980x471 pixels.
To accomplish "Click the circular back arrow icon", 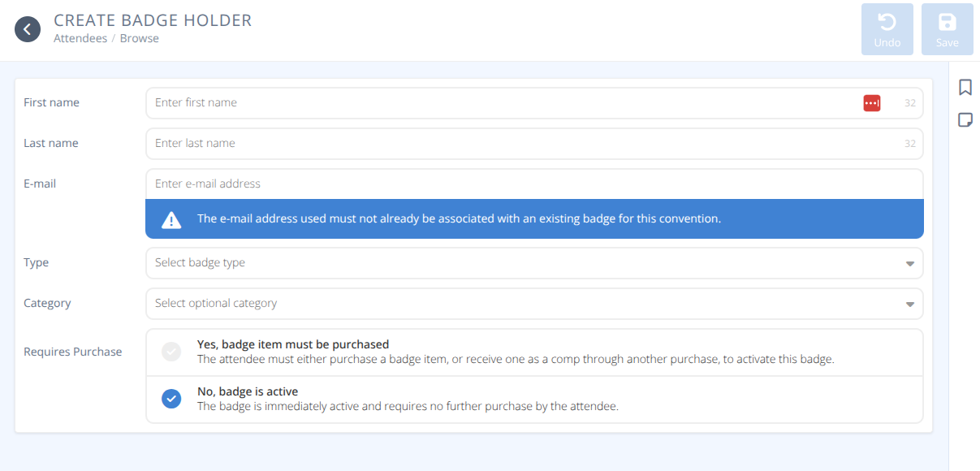I will tap(27, 29).
